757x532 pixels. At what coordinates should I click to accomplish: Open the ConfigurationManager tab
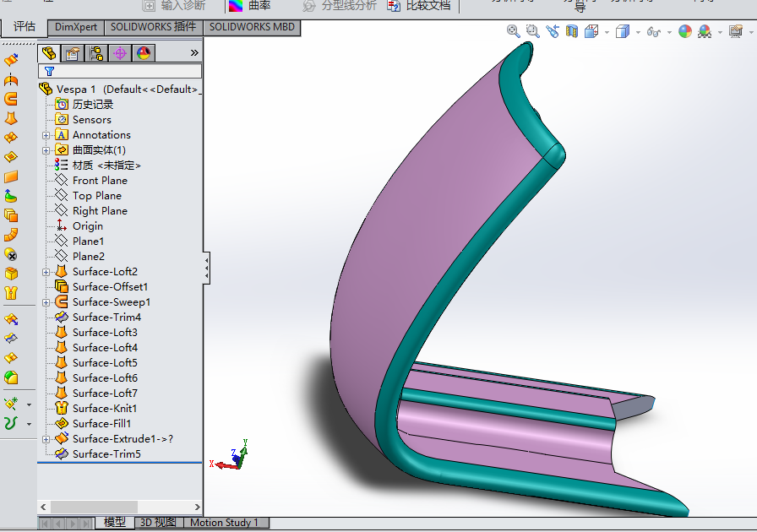[x=96, y=53]
